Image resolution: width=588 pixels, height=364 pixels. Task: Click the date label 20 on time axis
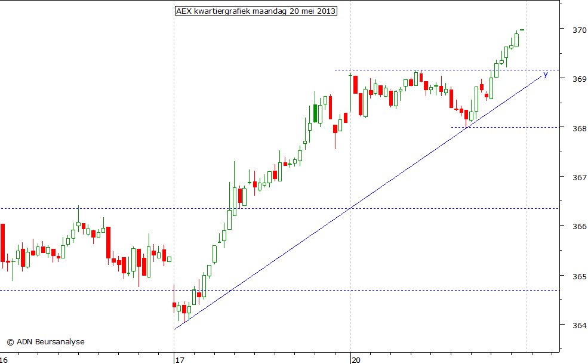[x=356, y=360]
